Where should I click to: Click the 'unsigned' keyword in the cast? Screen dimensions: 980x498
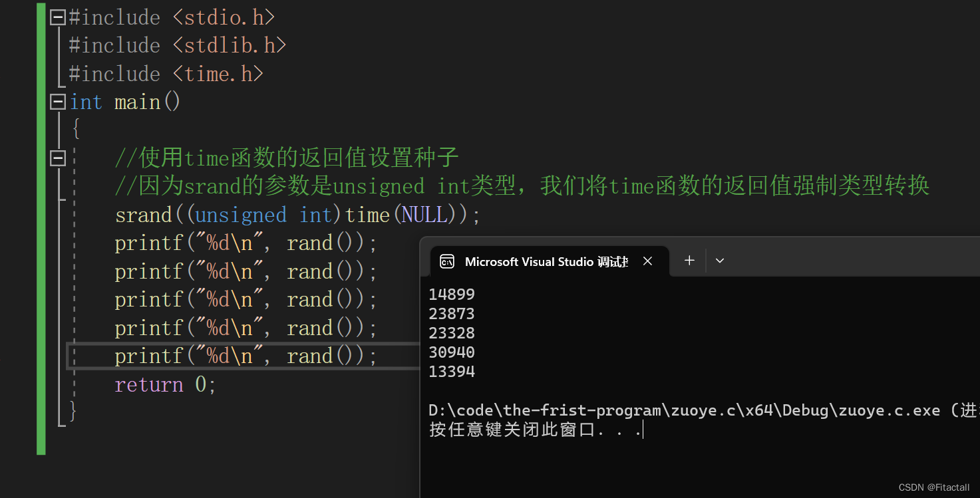(x=241, y=215)
